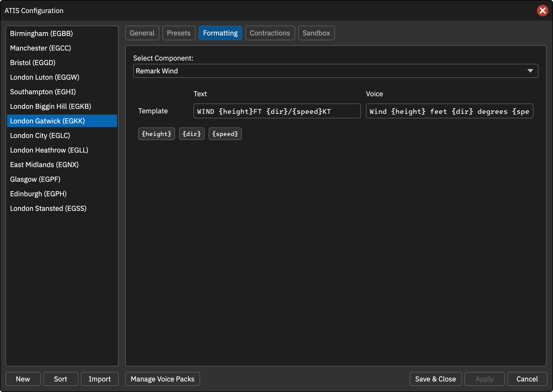
Task: Choose London Heathrow (EGLL)
Action: pyautogui.click(x=62, y=150)
